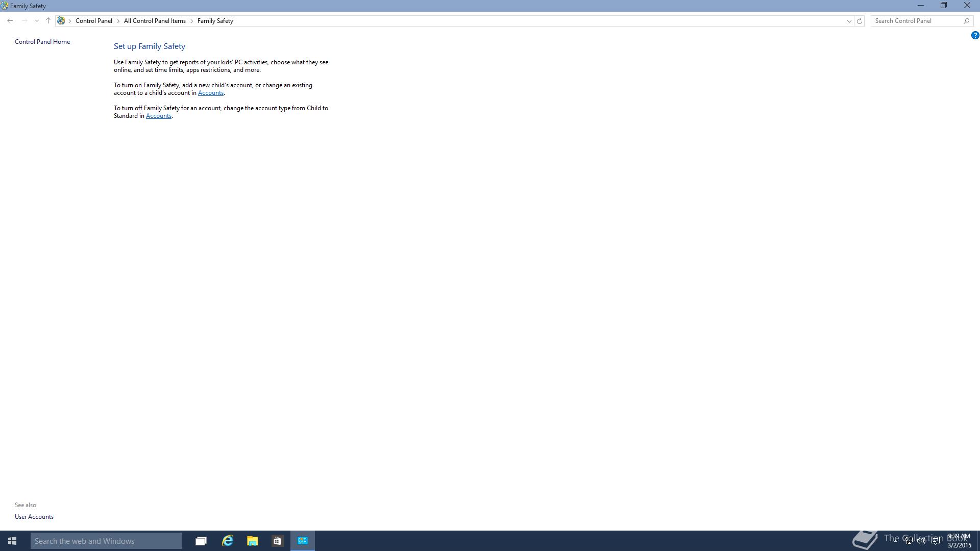Click the clock showing 3/2/2015
The width and height of the screenshot is (980, 551).
click(959, 541)
